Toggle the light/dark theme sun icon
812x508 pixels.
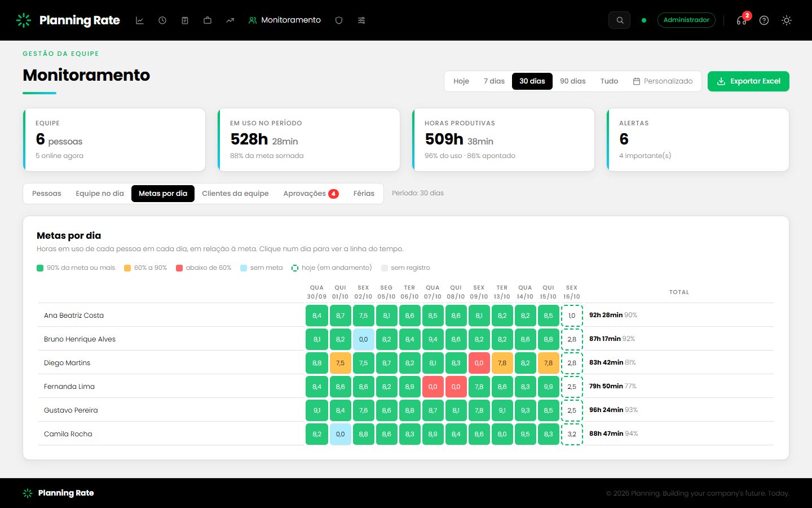(x=787, y=20)
